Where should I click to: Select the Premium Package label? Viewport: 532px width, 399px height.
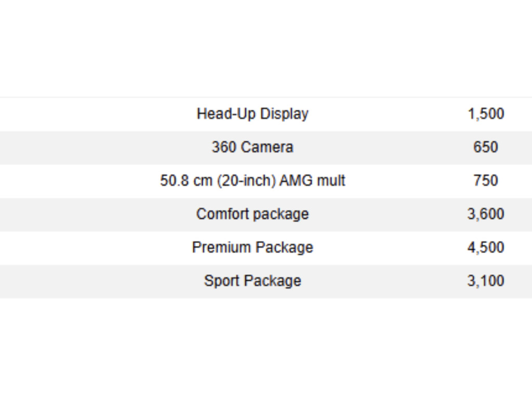coord(252,247)
